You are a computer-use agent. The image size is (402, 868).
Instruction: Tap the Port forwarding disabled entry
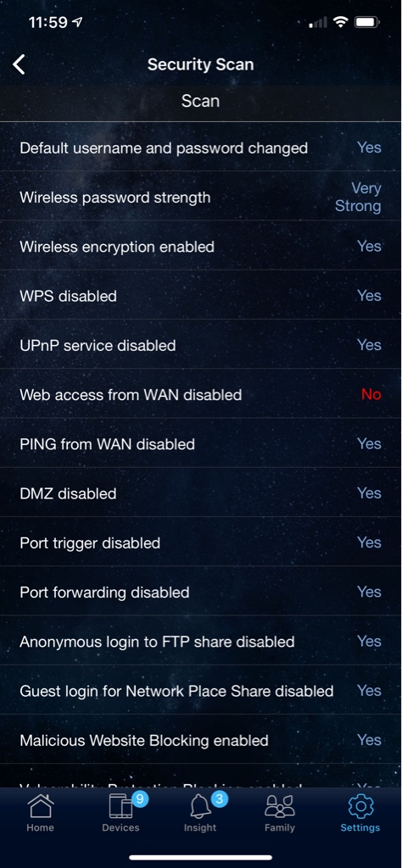click(x=200, y=592)
